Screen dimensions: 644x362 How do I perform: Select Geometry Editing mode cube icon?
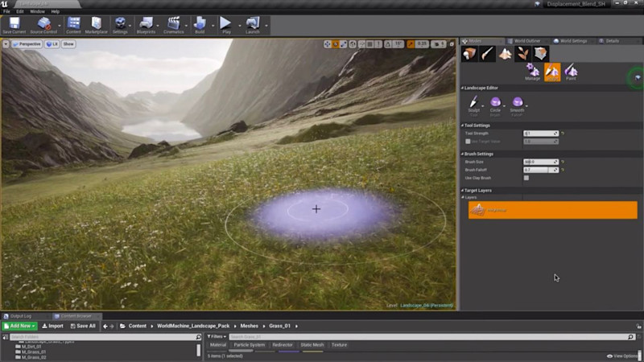[540, 54]
